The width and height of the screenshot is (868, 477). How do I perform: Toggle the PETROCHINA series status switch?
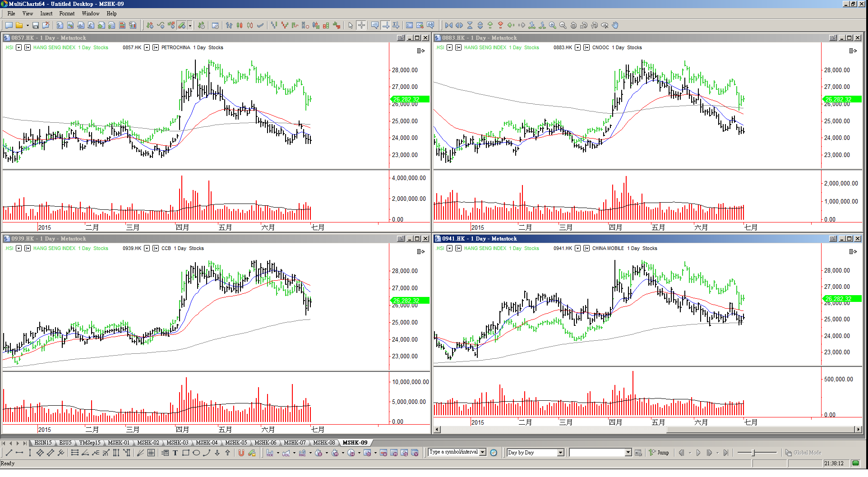pyautogui.click(x=156, y=47)
